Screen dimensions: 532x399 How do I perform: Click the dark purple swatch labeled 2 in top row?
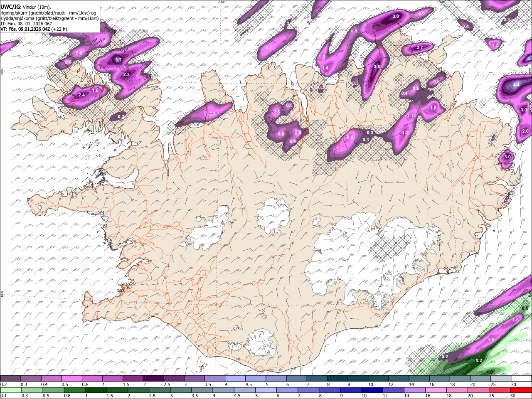tap(153, 379)
